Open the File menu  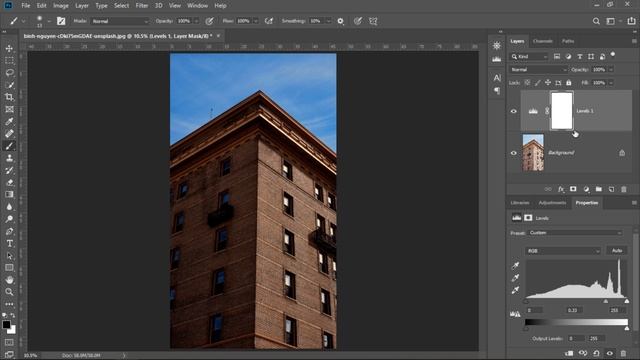coord(26,6)
